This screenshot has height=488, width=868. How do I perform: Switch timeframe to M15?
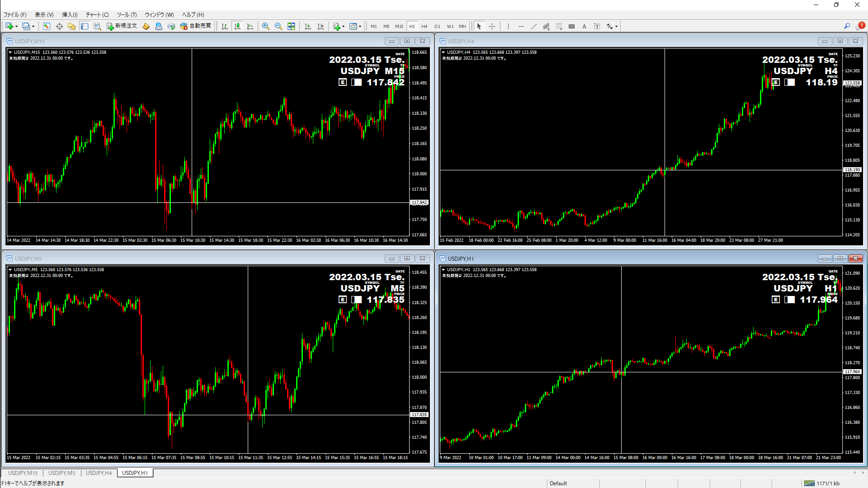(399, 26)
